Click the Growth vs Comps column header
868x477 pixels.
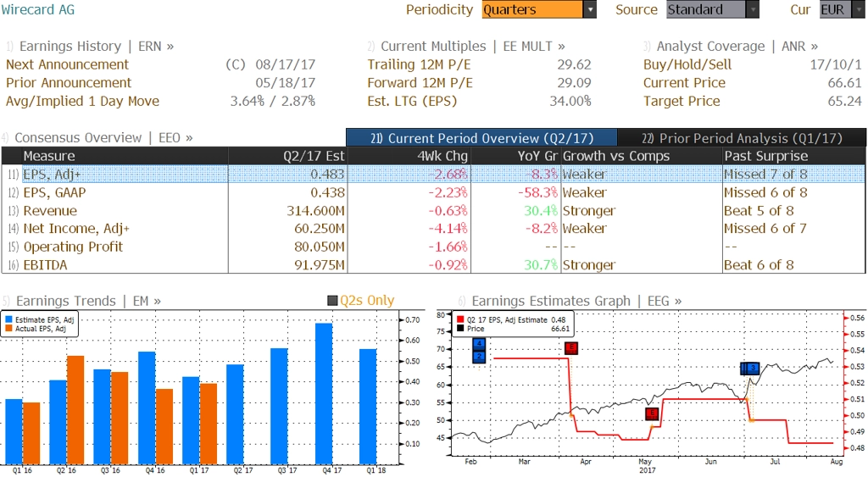coord(642,156)
